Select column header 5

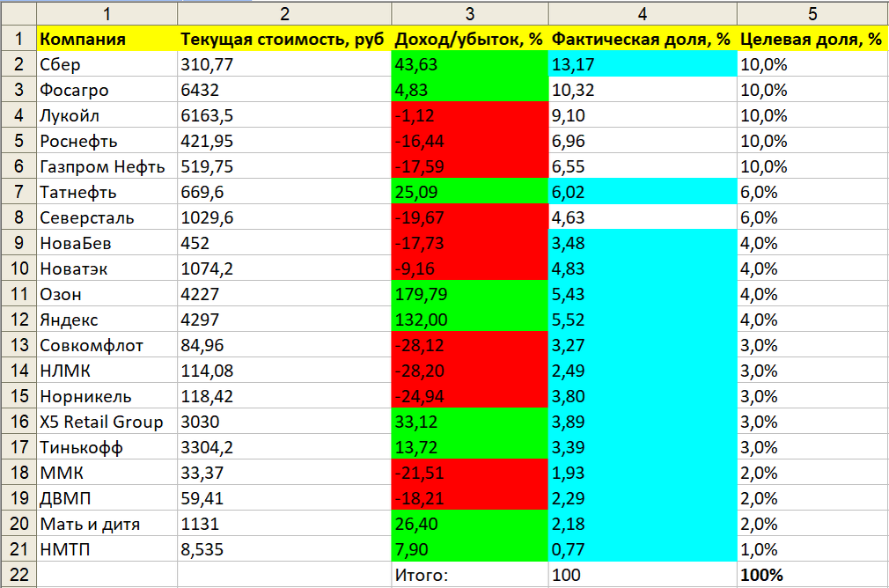[x=812, y=13]
